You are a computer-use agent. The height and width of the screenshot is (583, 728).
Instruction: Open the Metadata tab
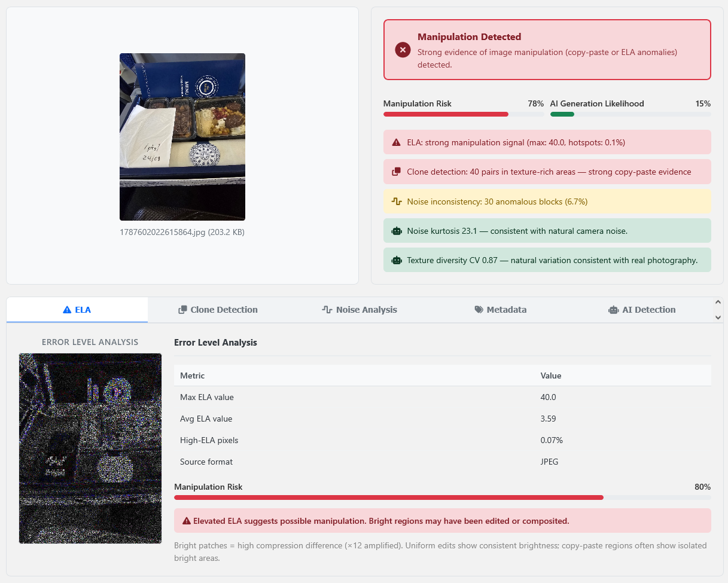pyautogui.click(x=500, y=310)
